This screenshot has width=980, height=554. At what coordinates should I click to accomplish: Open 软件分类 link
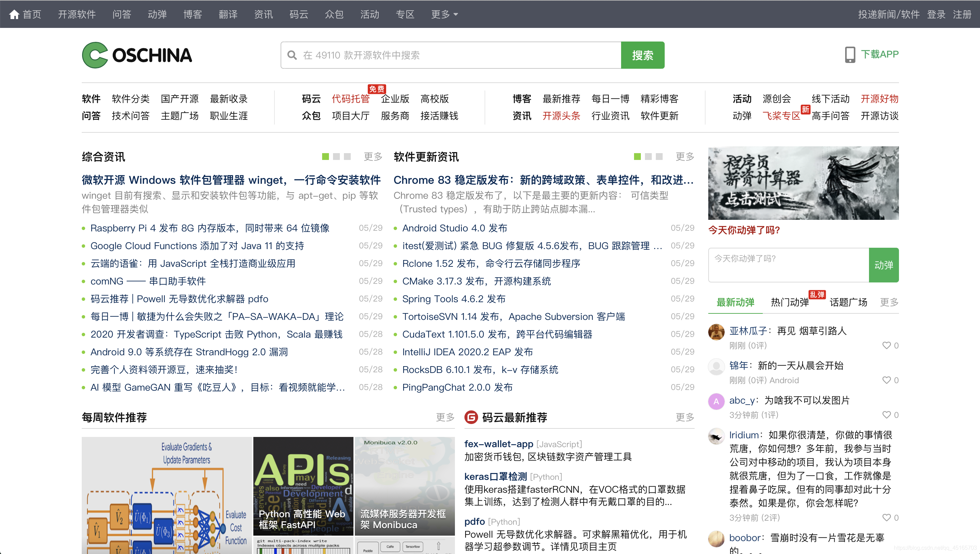[131, 99]
